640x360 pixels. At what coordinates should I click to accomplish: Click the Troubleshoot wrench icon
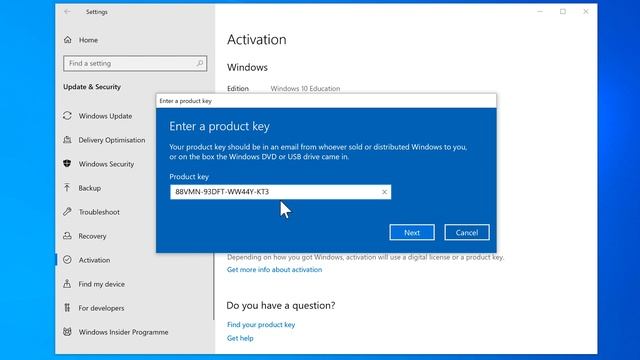pos(67,212)
